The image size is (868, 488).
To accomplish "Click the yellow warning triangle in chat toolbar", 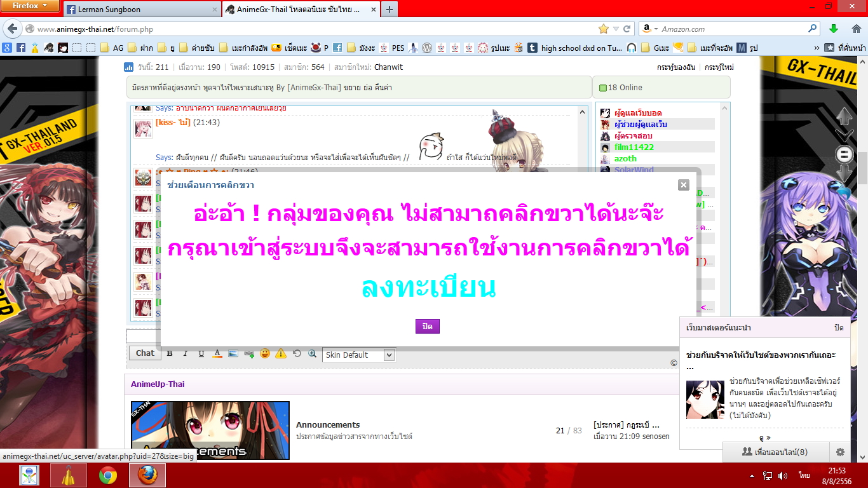I will (x=281, y=354).
